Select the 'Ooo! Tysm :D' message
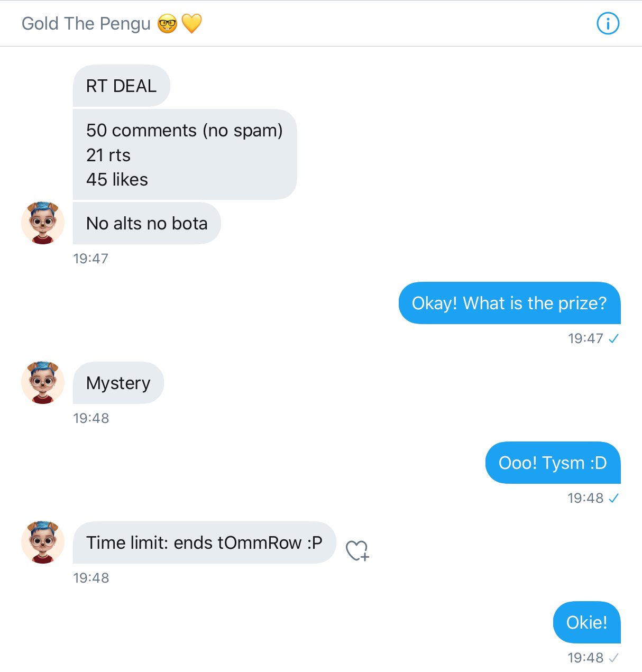 pyautogui.click(x=553, y=463)
